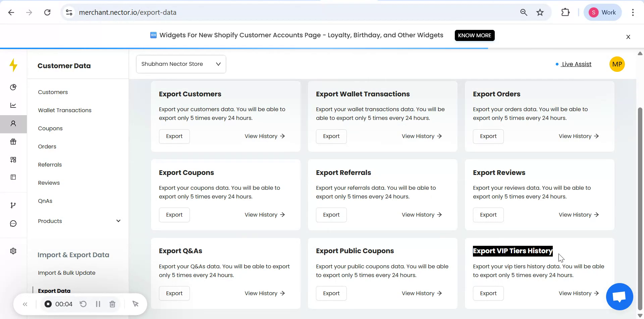Open the pie chart dashboard icon
644x319 pixels.
coord(13,87)
